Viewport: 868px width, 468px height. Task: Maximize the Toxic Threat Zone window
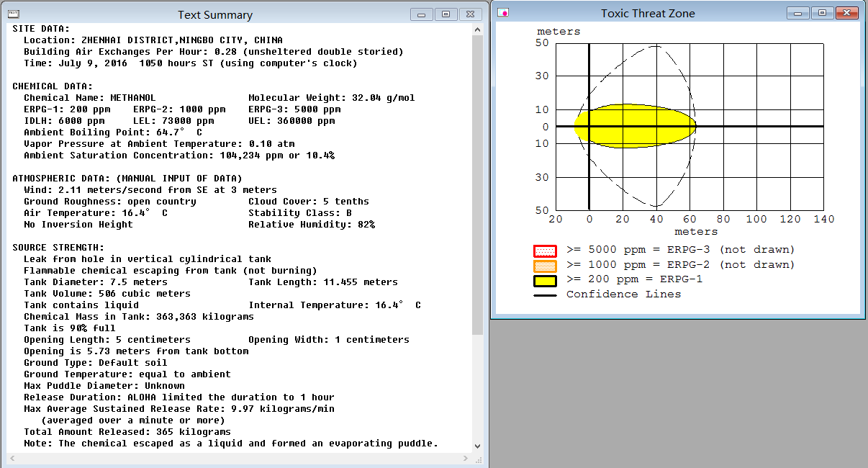coord(823,13)
